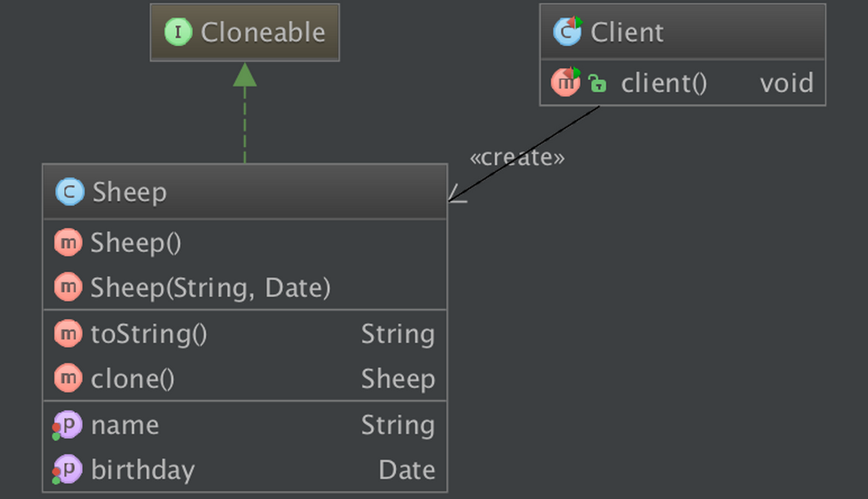This screenshot has height=499, width=868.
Task: Click the Sheep return type of clone()
Action: pyautogui.click(x=398, y=379)
